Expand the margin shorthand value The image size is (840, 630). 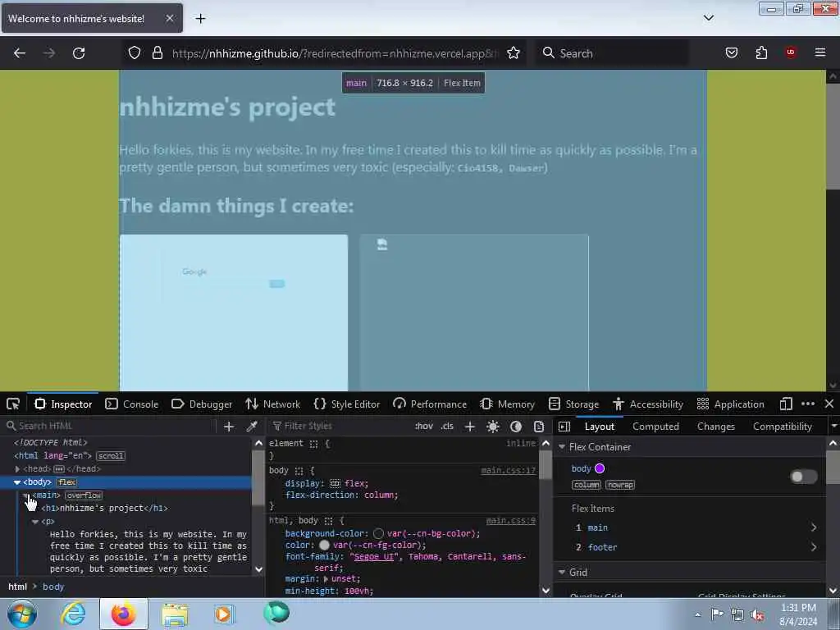pyautogui.click(x=326, y=579)
